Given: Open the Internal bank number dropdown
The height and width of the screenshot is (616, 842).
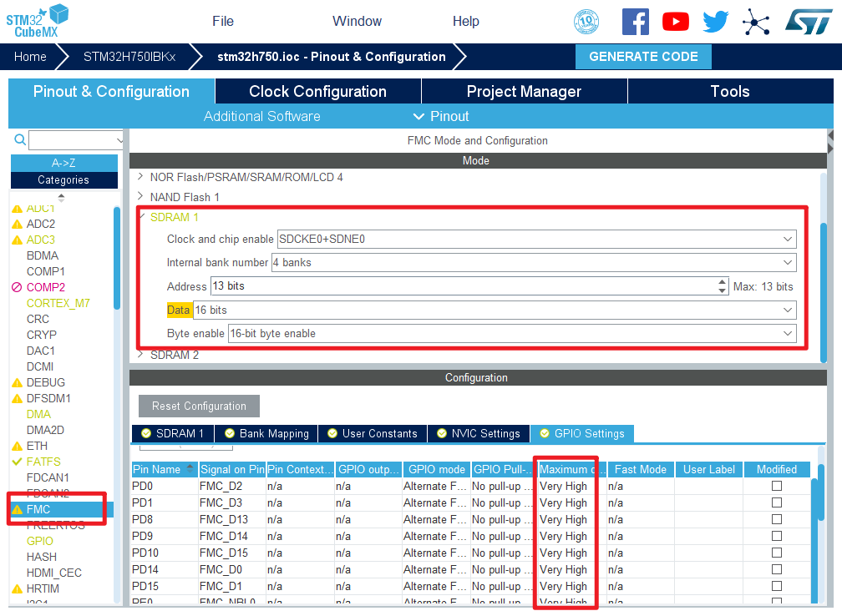Looking at the screenshot, I should pyautogui.click(x=533, y=262).
